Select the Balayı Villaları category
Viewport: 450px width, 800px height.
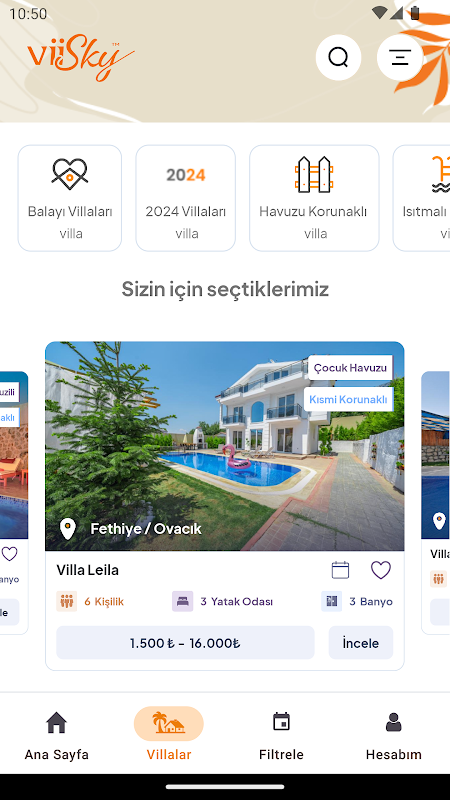pyautogui.click(x=70, y=198)
